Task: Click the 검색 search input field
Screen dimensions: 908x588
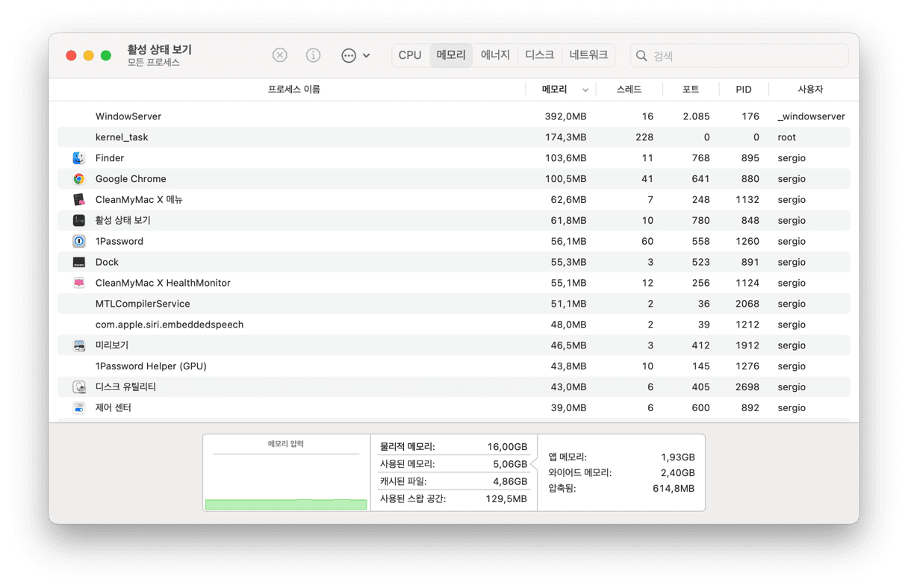Action: coord(747,56)
